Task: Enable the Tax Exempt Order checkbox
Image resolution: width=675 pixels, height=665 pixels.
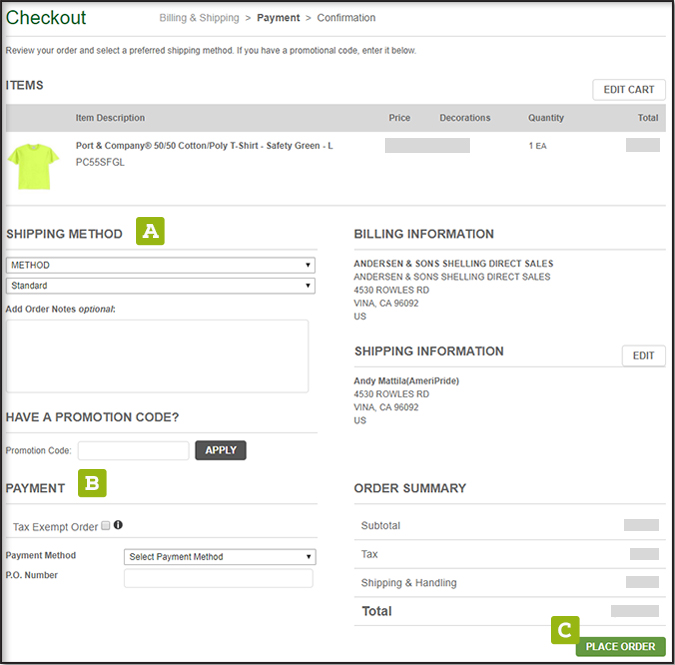Action: pos(105,525)
